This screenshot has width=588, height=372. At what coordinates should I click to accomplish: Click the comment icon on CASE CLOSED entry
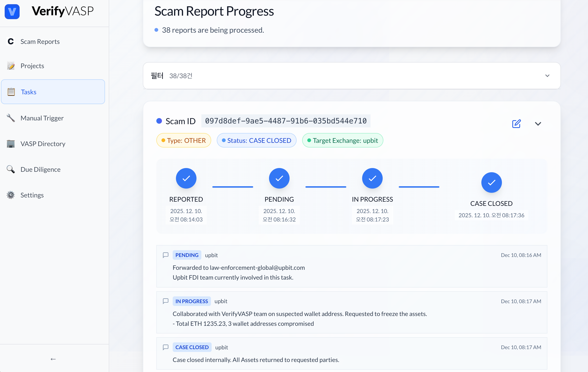point(166,347)
